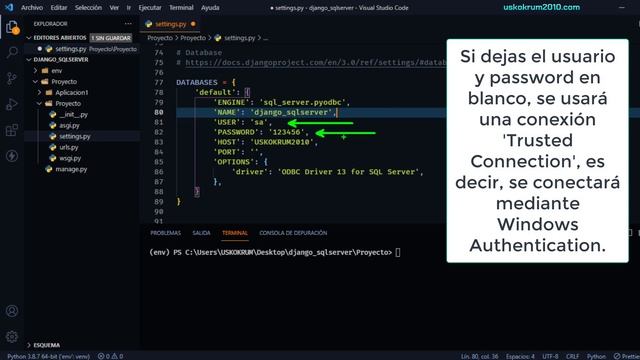Open the Ir menu
This screenshot has height=360, width=640.
point(129,7)
